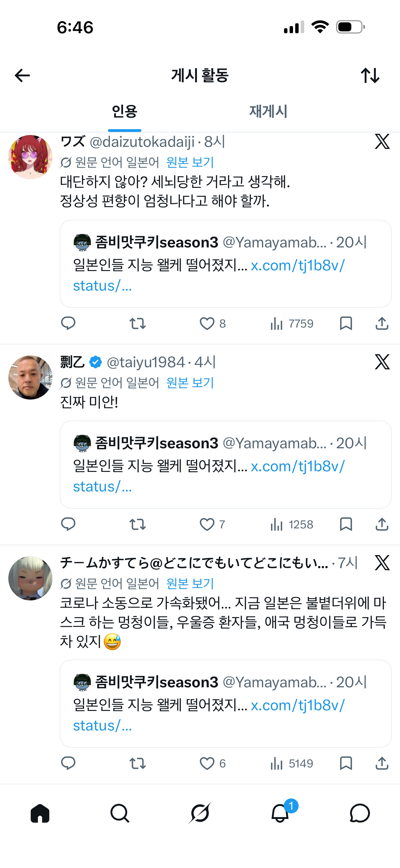Open sort order arrows icon

[370, 75]
